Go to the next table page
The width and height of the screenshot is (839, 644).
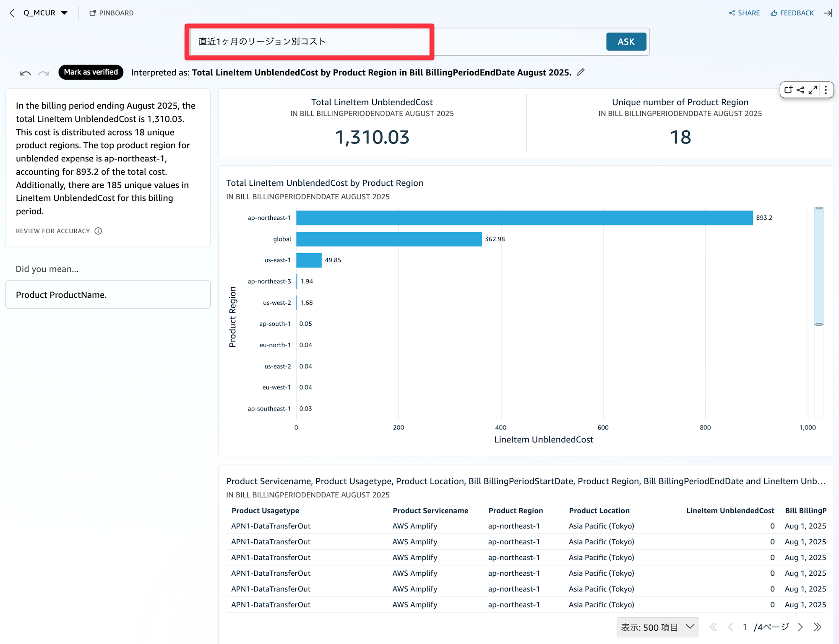[800, 627]
